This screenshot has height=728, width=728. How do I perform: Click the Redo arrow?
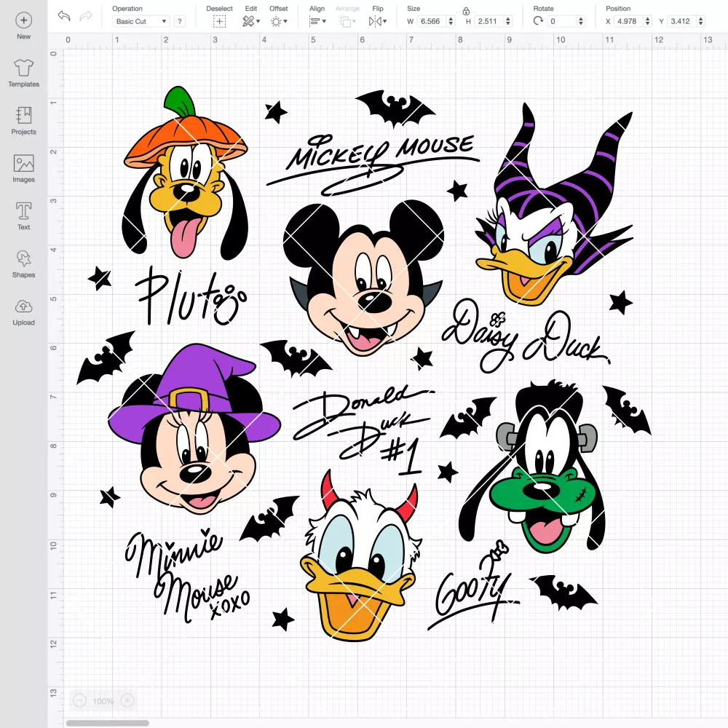(x=85, y=16)
